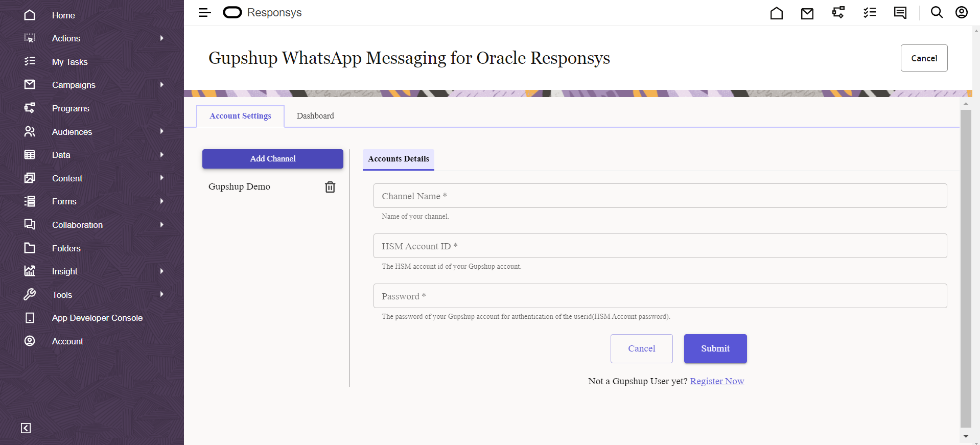Focus the Password field
This screenshot has width=980, height=445.
coord(660,296)
